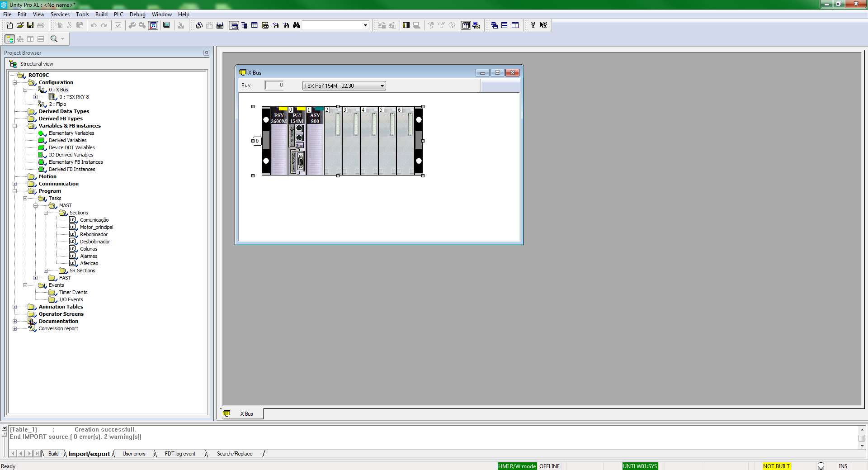
Task: Click the What's This pointer help icon
Action: 543,25
